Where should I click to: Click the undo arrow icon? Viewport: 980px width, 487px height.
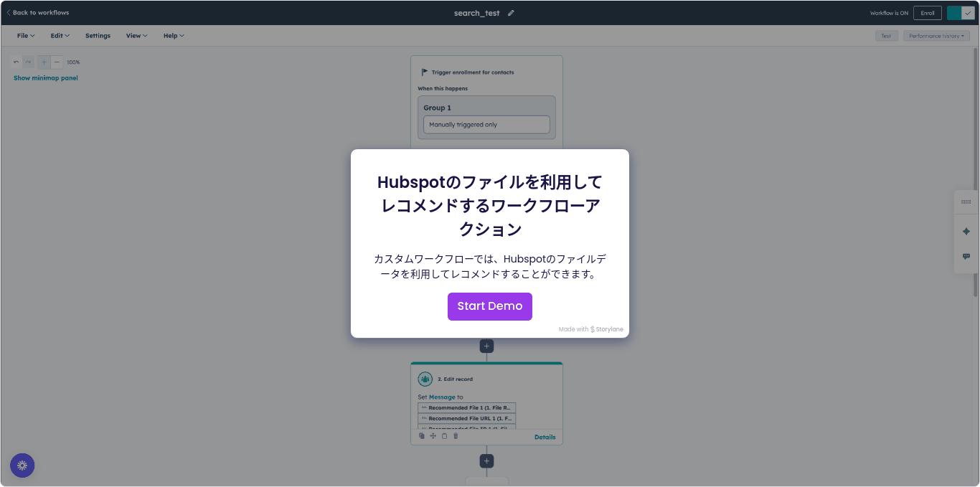point(17,62)
